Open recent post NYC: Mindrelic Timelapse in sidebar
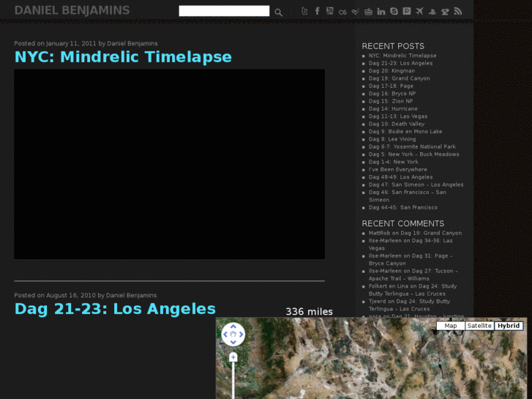Viewport: 532px width, 399px height. pos(402,56)
